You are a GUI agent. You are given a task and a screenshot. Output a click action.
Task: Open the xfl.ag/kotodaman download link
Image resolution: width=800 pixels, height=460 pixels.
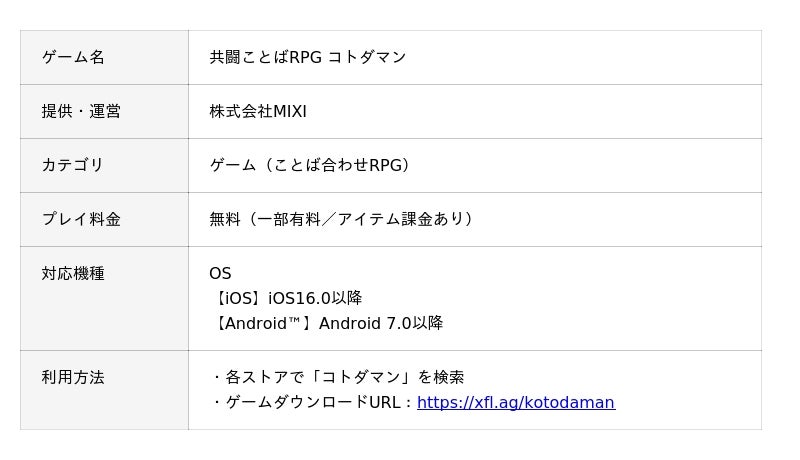[x=515, y=403]
